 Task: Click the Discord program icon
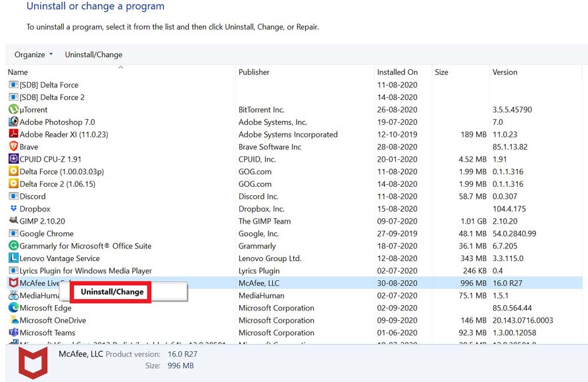point(14,196)
